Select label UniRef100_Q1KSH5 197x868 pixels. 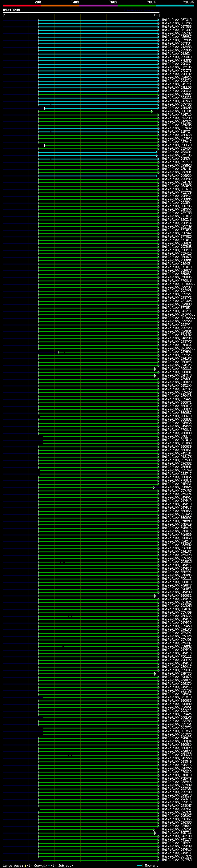(x=177, y=108)
